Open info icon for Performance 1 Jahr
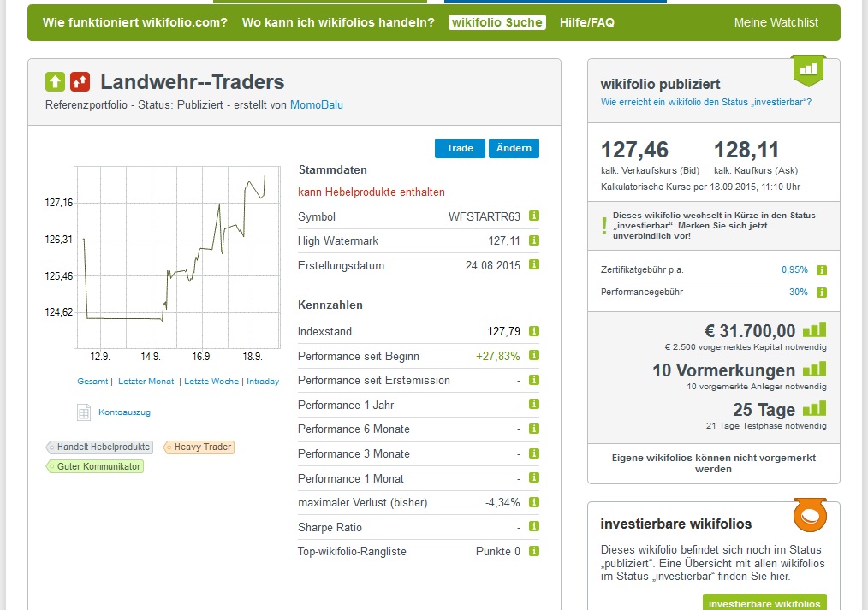The width and height of the screenshot is (868, 610). pos(533,405)
